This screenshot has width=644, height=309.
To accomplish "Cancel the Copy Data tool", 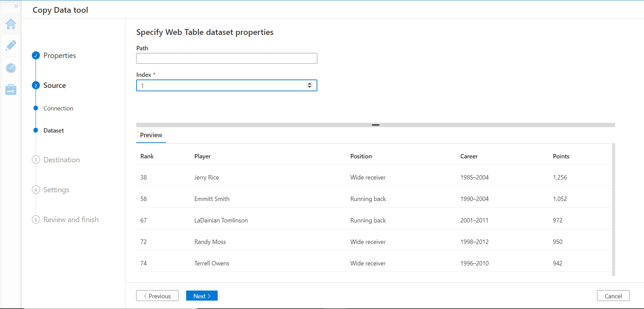I will (613, 296).
